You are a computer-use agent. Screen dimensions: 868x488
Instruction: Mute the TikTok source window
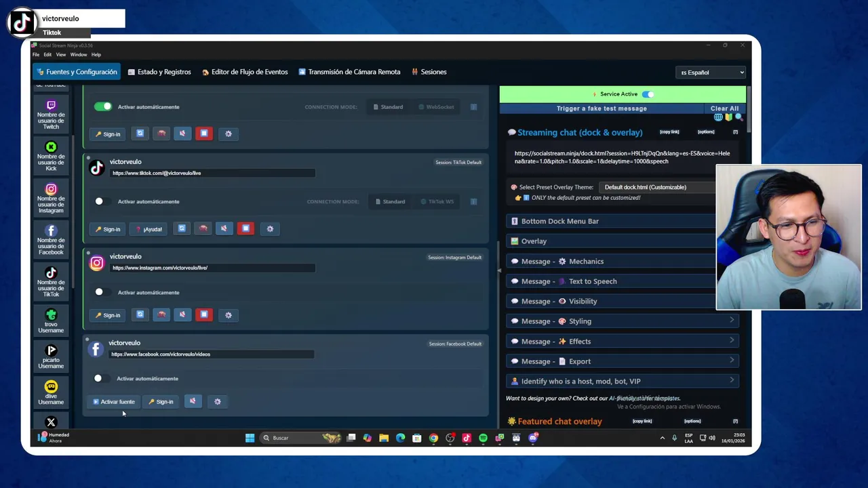[224, 228]
